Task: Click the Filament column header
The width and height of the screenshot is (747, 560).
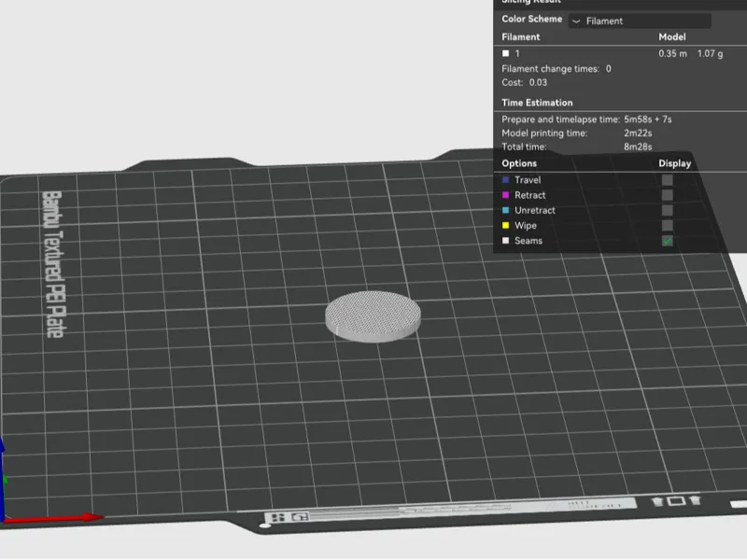Action: (521, 37)
